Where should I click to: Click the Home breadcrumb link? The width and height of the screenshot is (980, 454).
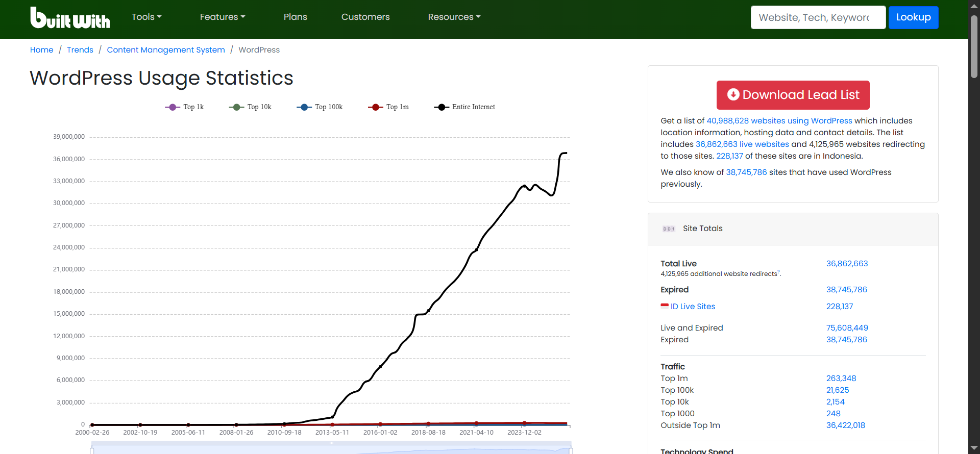(x=42, y=50)
